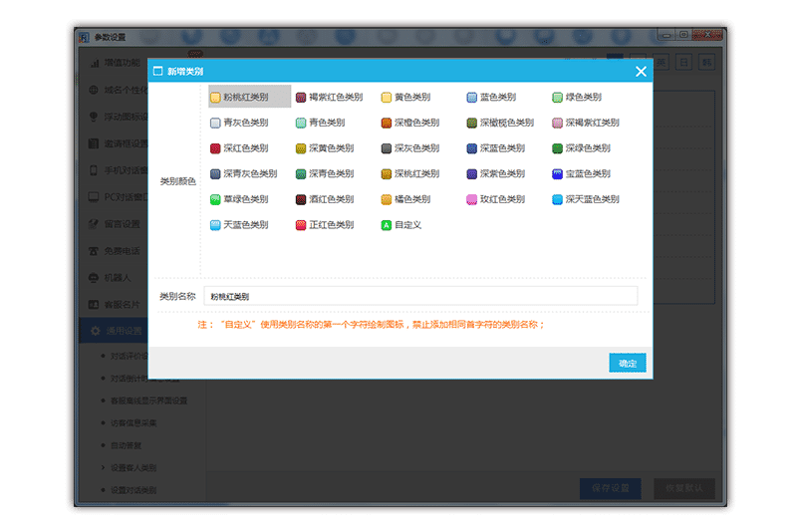Select the 深蓝色类别 icon option

tap(495, 147)
